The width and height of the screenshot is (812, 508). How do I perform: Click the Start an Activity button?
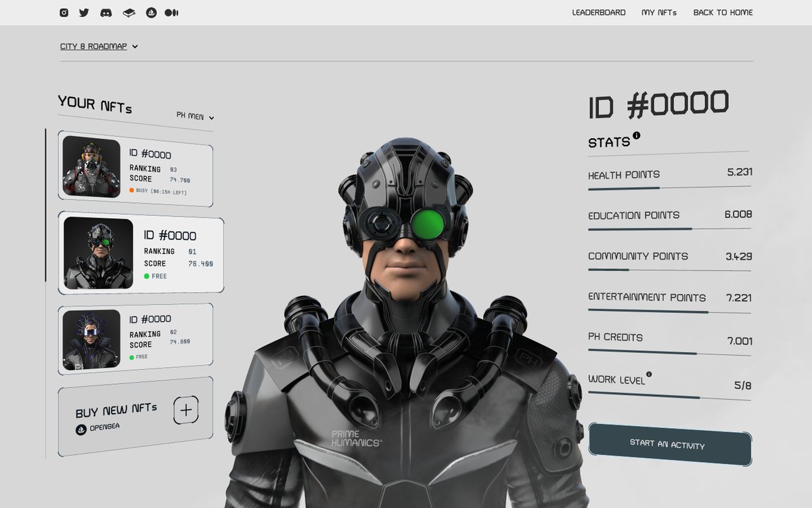coord(670,444)
